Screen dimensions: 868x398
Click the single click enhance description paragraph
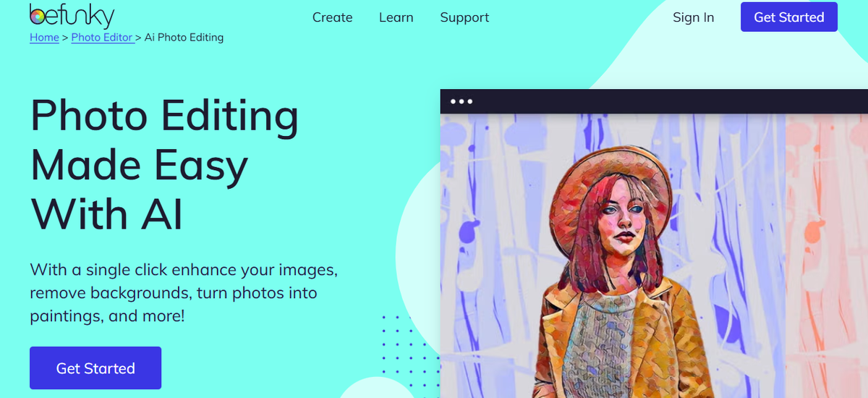[184, 293]
